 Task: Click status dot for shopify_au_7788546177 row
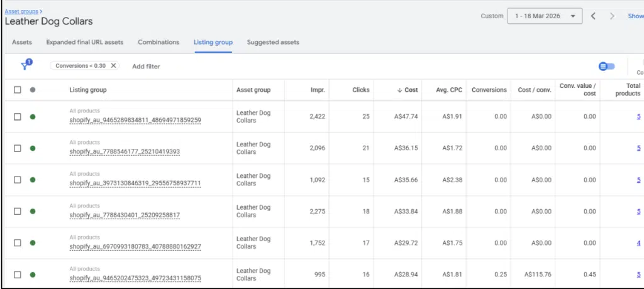pyautogui.click(x=33, y=148)
